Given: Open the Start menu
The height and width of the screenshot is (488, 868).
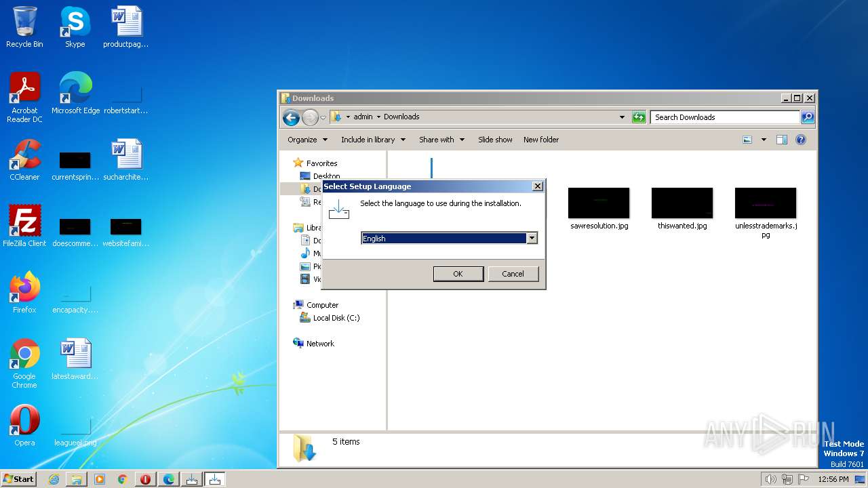Looking at the screenshot, I should (x=19, y=479).
